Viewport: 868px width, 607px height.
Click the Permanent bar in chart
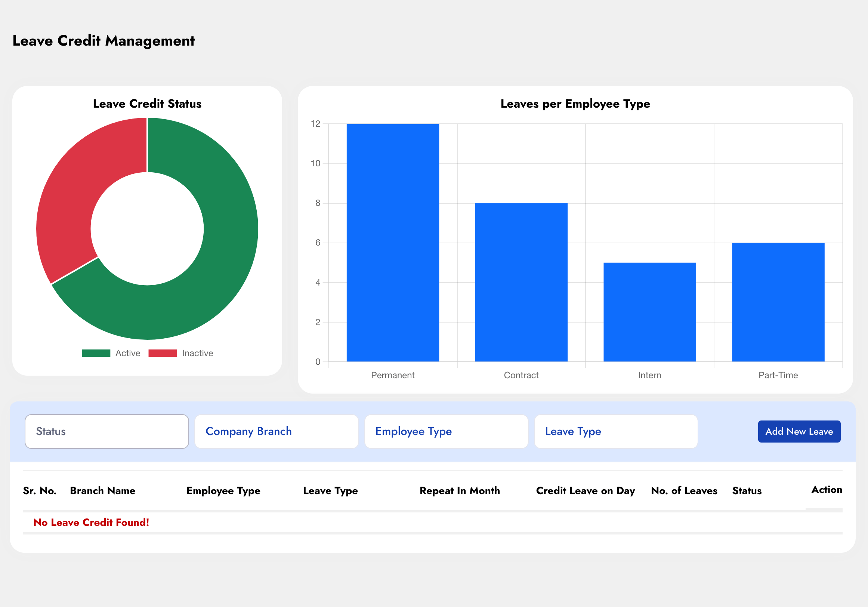coord(393,243)
